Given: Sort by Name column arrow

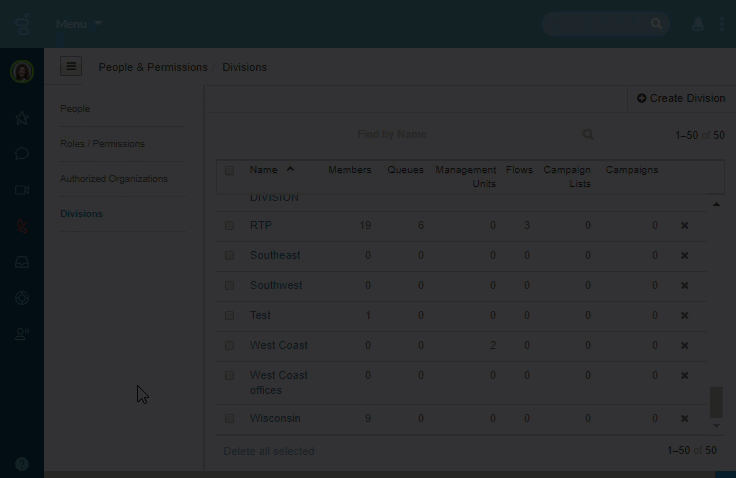Looking at the screenshot, I should tap(290, 170).
